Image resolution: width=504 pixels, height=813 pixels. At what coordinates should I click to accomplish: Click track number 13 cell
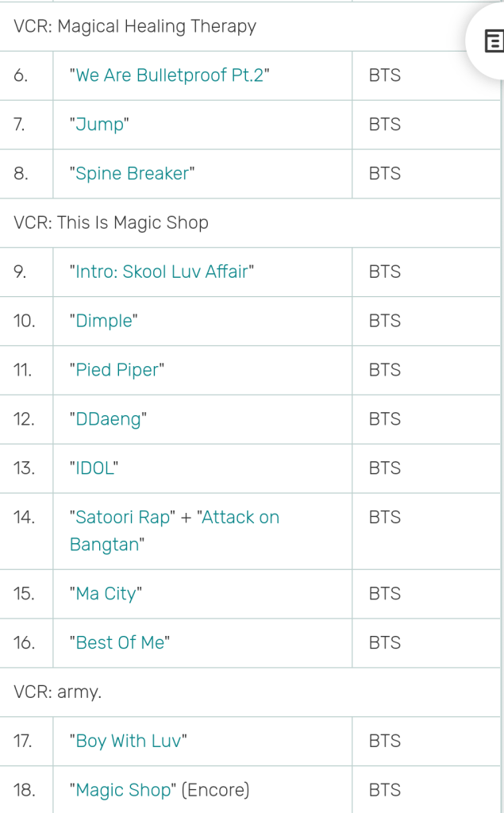coord(25,469)
